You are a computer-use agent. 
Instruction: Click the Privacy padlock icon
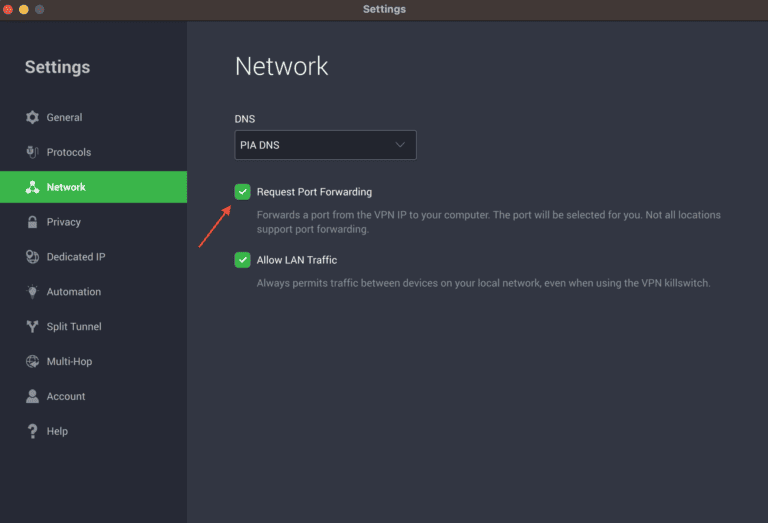32,222
